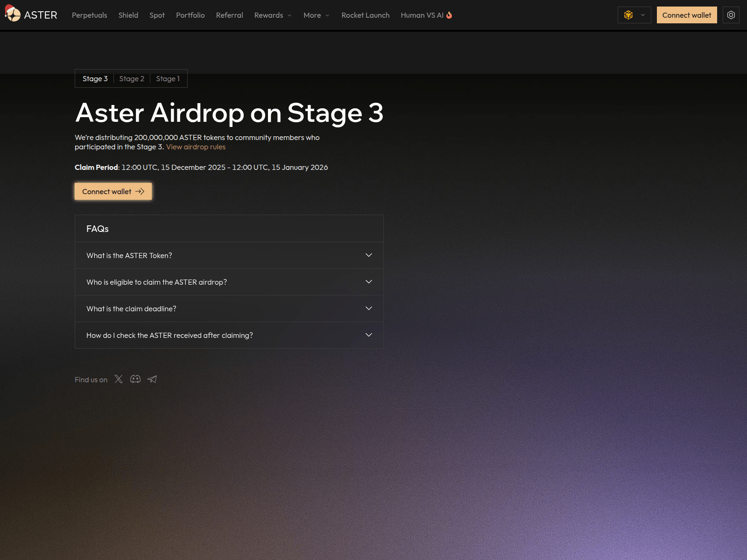Expand the More menu dropdown
Viewport: 747px width, 560px height.
pos(316,15)
